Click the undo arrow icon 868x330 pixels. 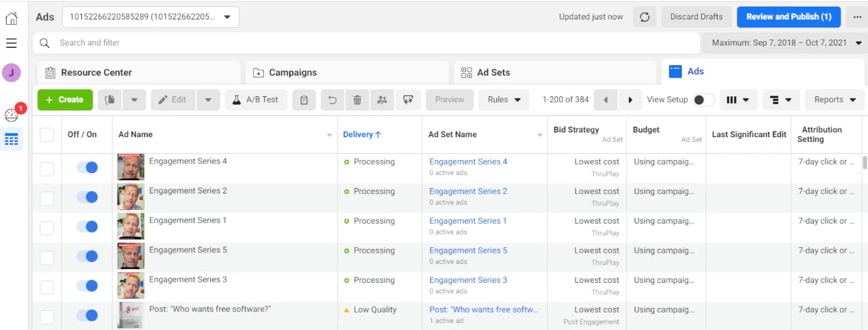click(333, 100)
